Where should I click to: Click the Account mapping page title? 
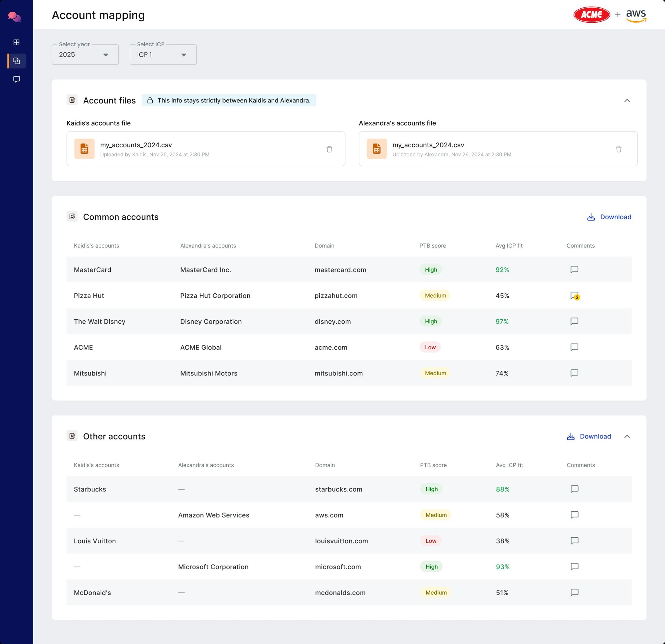(x=98, y=15)
